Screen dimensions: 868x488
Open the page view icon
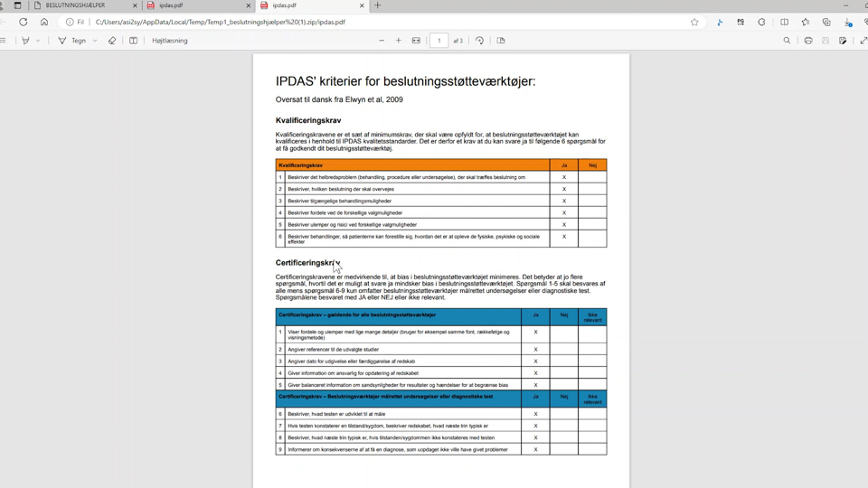[501, 41]
